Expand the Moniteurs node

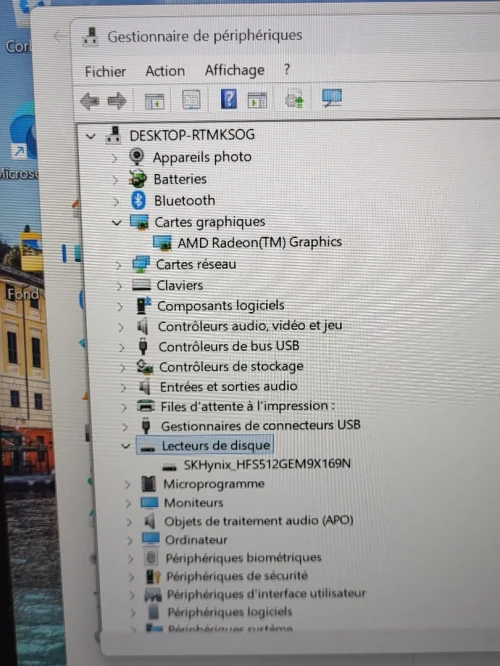(x=128, y=503)
